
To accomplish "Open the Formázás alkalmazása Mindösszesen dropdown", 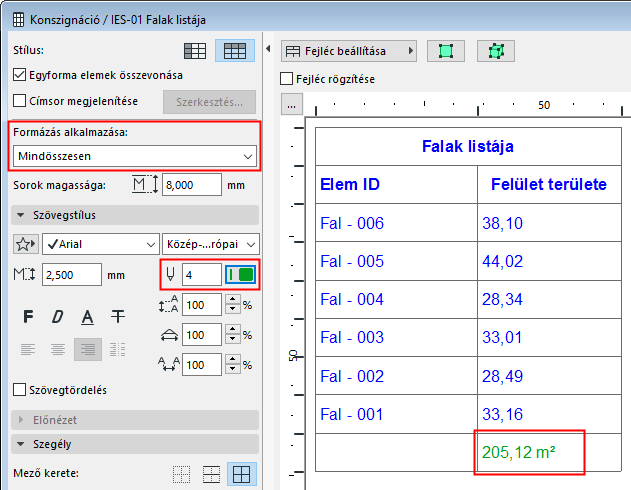I will click(135, 156).
